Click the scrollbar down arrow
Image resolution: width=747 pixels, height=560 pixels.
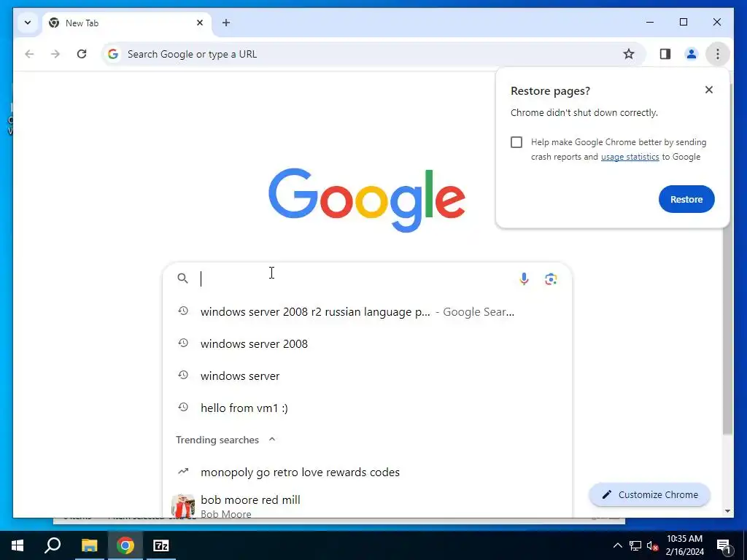[x=727, y=511]
